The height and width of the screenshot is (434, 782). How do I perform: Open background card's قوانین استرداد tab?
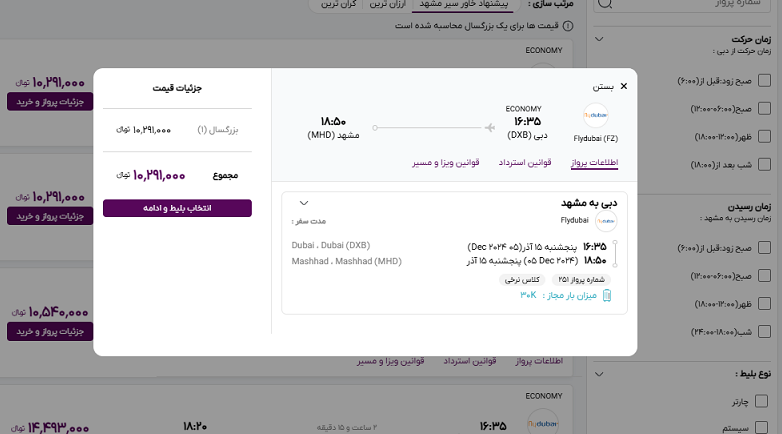click(x=470, y=361)
